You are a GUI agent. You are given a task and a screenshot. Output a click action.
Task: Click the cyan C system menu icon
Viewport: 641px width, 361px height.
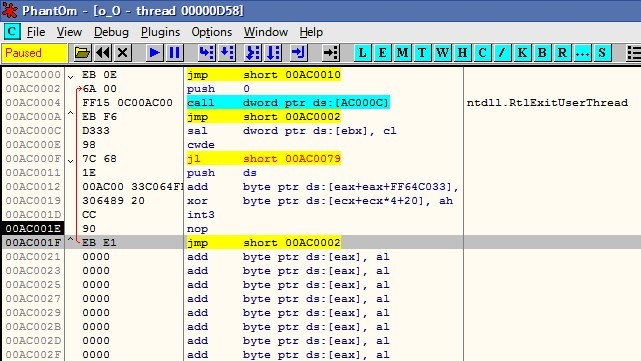click(12, 31)
